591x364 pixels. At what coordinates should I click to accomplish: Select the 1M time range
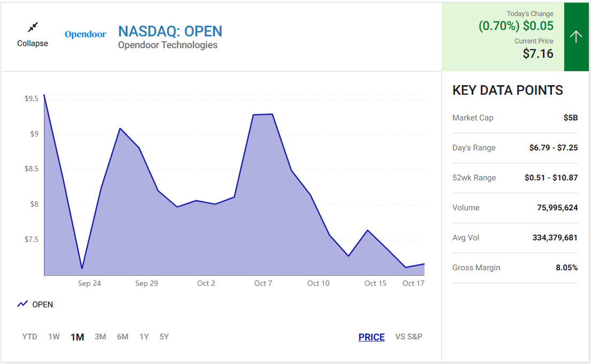tap(77, 337)
